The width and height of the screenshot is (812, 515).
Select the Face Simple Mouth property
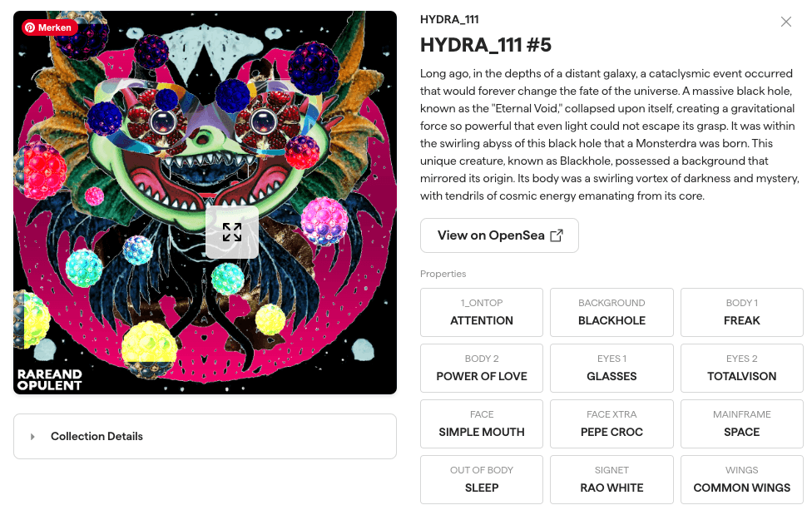482,423
